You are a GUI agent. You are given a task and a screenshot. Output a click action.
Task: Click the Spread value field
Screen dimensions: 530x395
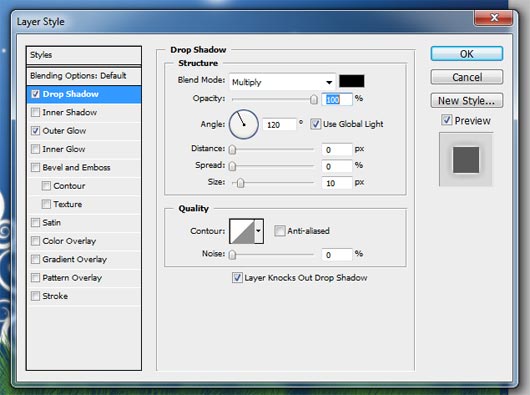(x=337, y=166)
